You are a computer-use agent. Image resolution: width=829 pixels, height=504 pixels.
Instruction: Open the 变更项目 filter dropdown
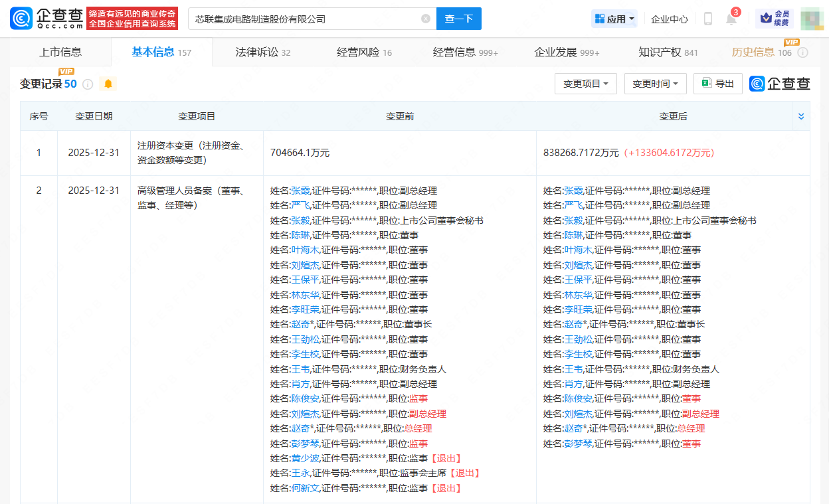click(585, 84)
